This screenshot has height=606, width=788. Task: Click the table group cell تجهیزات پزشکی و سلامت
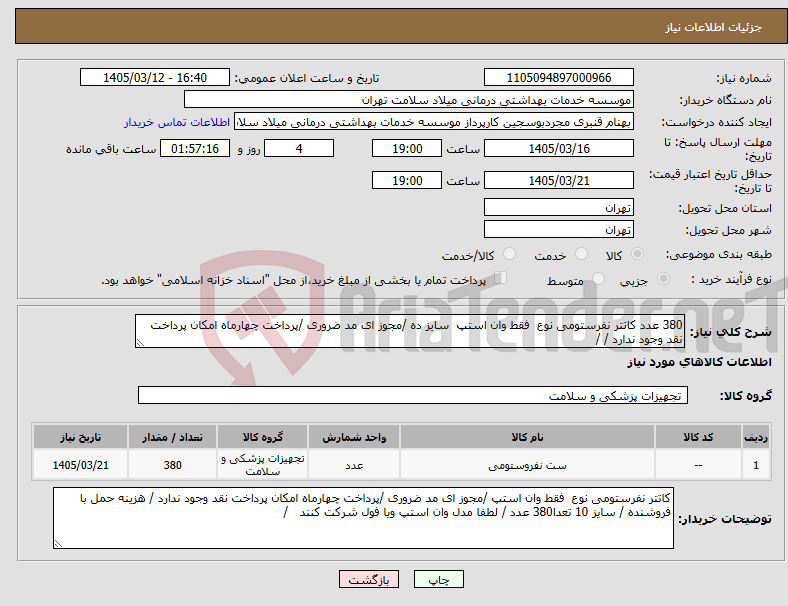262,465
